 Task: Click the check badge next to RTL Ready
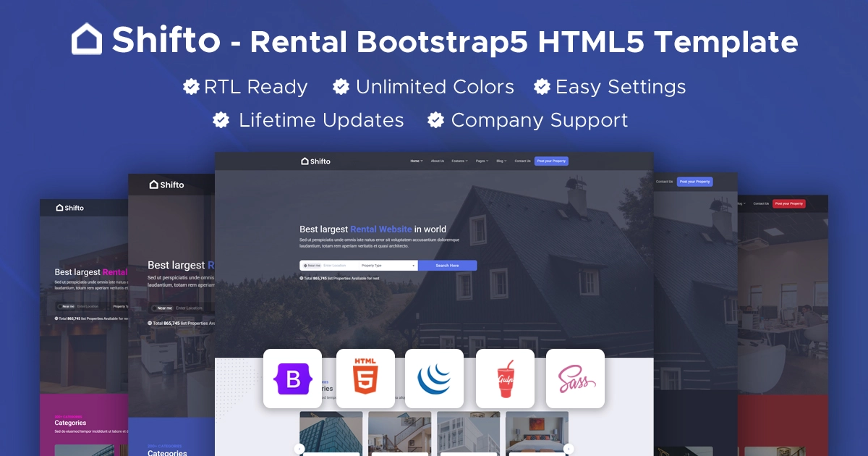(191, 87)
